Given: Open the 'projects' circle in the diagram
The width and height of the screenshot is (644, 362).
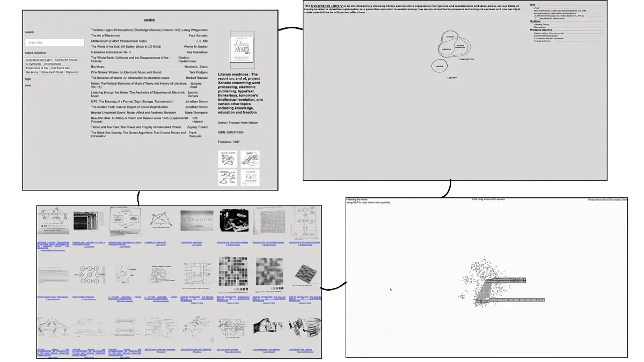Looking at the screenshot, I should [450, 37].
